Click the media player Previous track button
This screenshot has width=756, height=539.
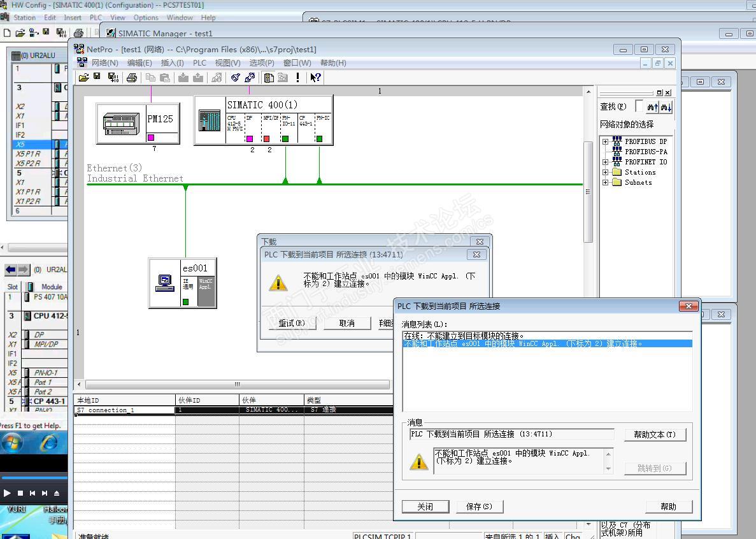click(x=32, y=493)
